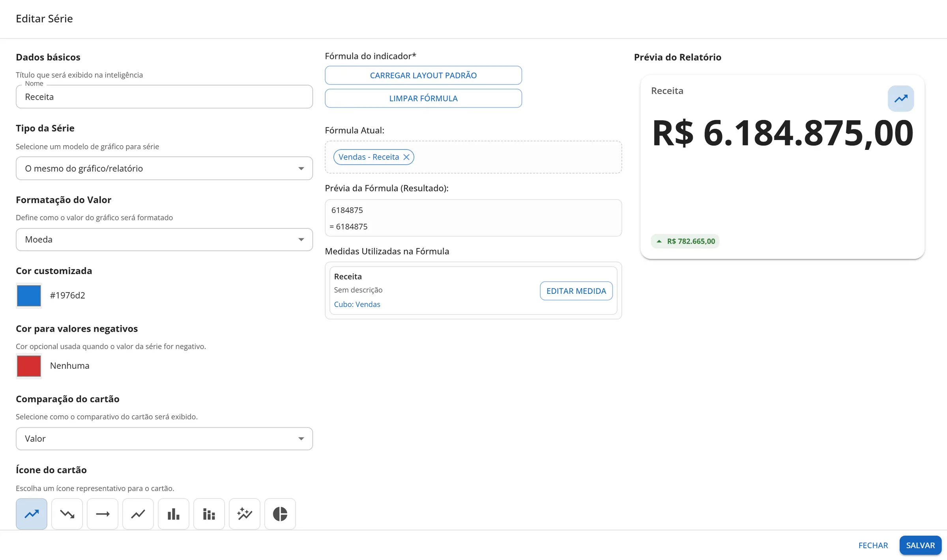Expand the Comparação do cartão dropdown set to Valor
Image resolution: width=947 pixels, height=560 pixels.
164,439
